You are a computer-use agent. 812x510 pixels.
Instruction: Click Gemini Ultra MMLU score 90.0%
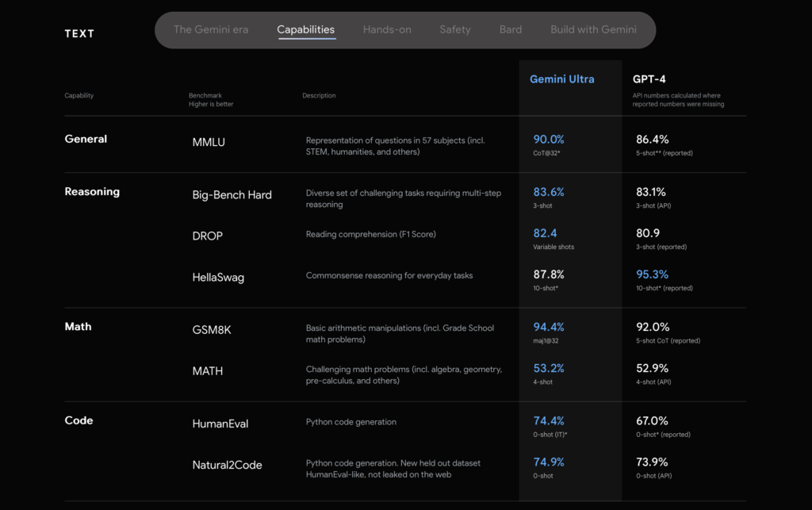pos(549,140)
